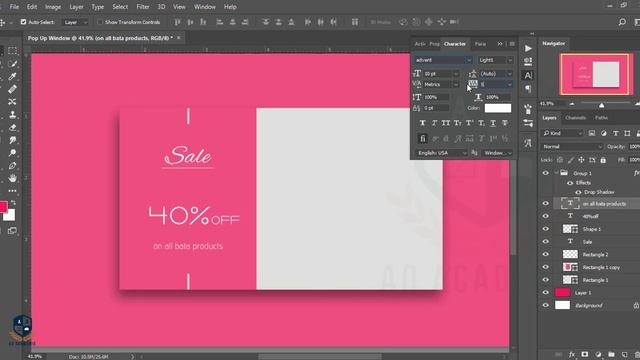Viewport: 640px width, 360px height.
Task: Add layer style fx button
Action: [571, 354]
